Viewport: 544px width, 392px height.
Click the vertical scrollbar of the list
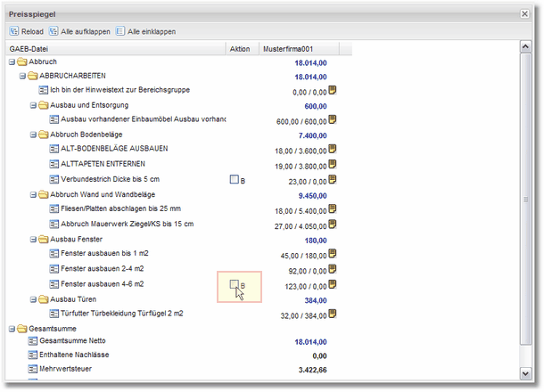[x=524, y=200]
